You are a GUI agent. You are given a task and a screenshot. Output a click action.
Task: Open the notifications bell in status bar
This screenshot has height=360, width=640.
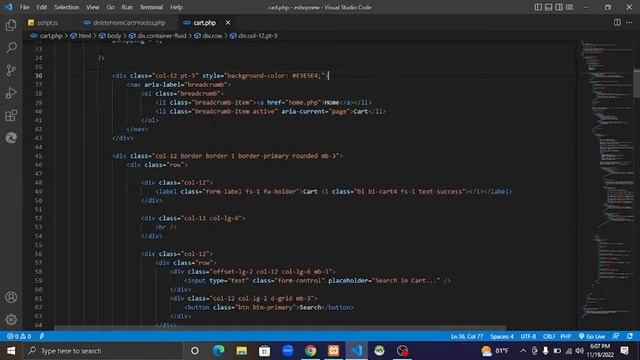630,336
